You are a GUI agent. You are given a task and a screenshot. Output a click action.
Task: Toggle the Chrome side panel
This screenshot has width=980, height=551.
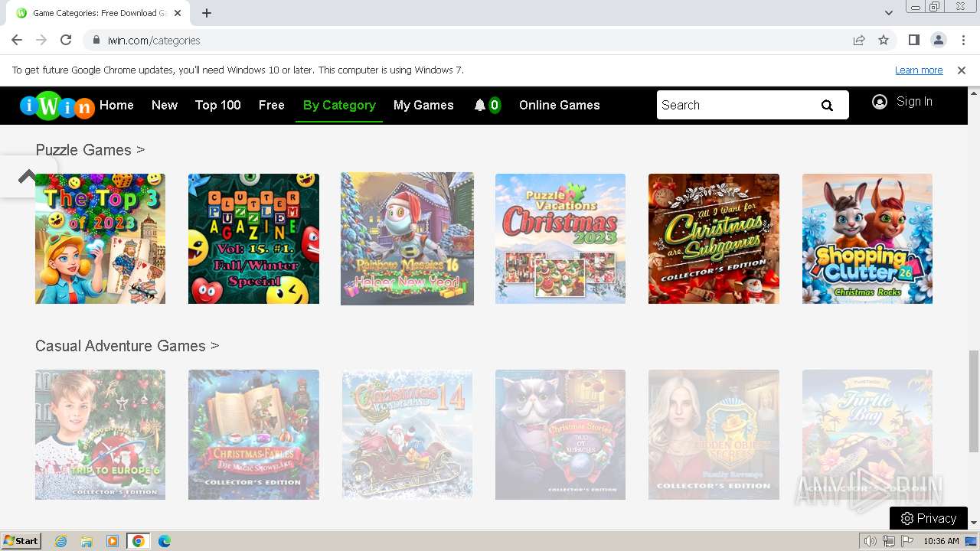[913, 40]
